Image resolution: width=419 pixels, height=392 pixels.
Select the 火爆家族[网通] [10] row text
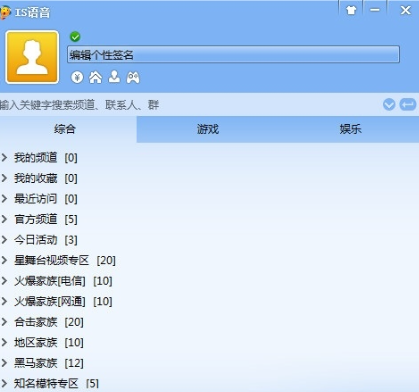point(63,301)
